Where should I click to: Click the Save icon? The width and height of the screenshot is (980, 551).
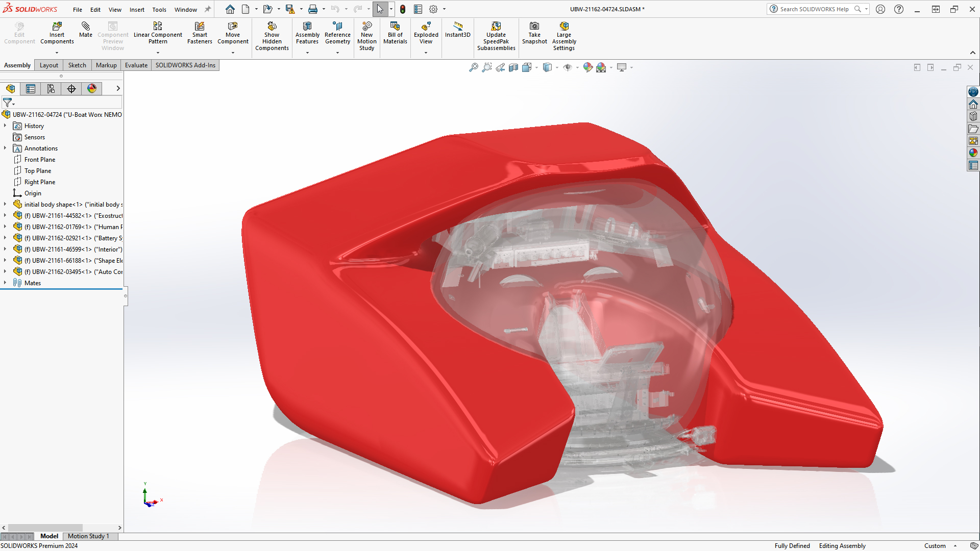(290, 9)
